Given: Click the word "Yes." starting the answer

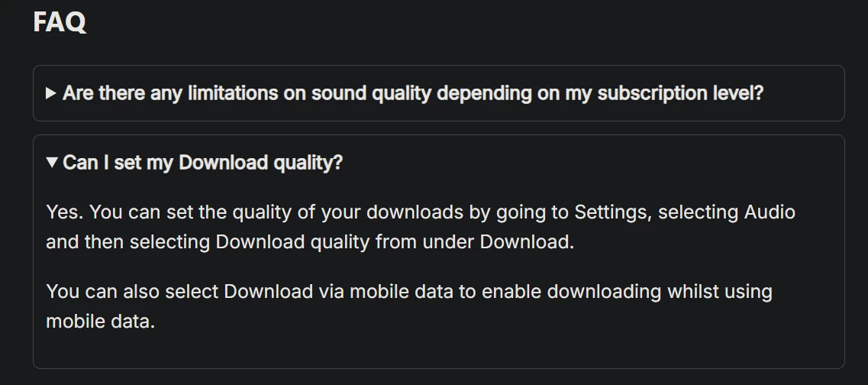Looking at the screenshot, I should coord(63,212).
